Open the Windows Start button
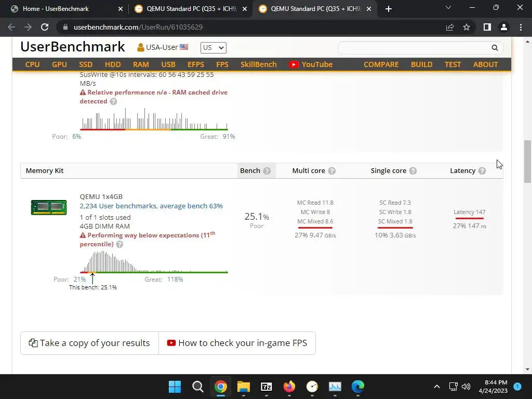 click(175, 387)
